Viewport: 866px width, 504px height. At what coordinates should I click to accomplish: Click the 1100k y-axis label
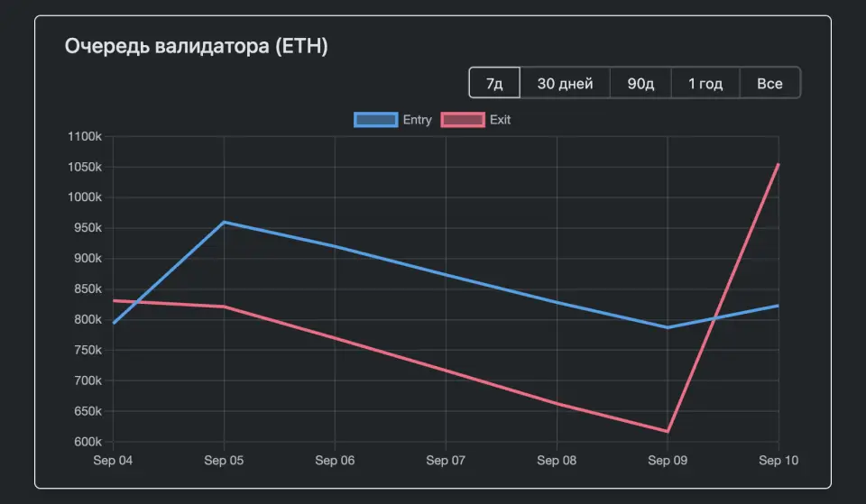[85, 137]
